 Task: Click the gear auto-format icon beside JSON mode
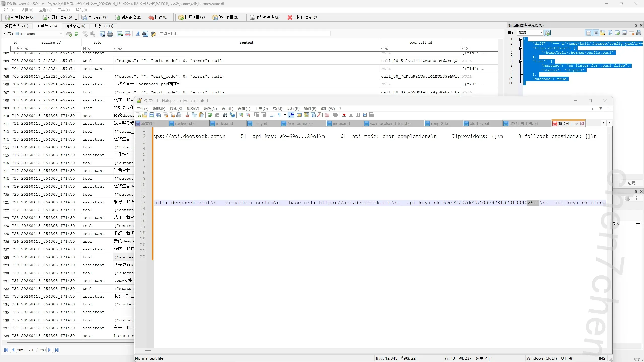[547, 33]
